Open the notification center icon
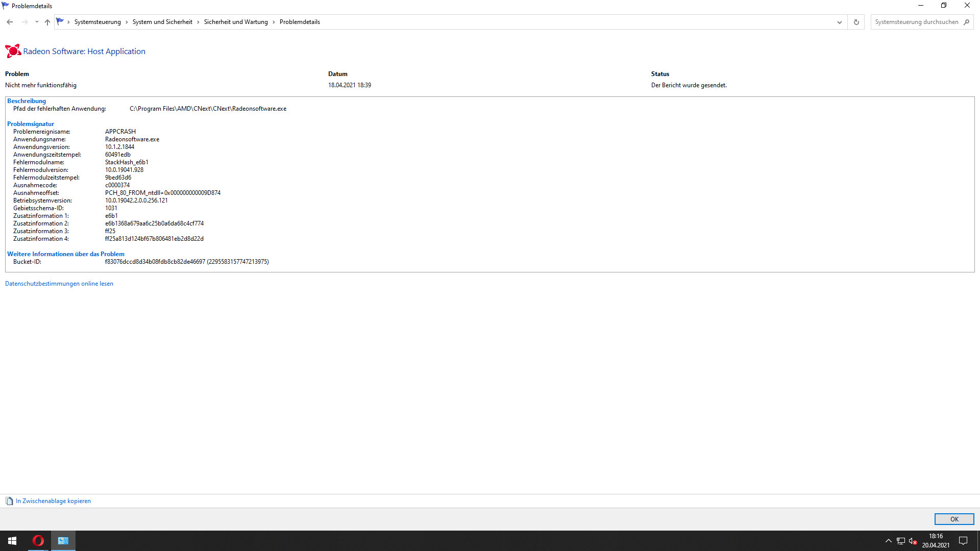The image size is (980, 551). pos(963,541)
